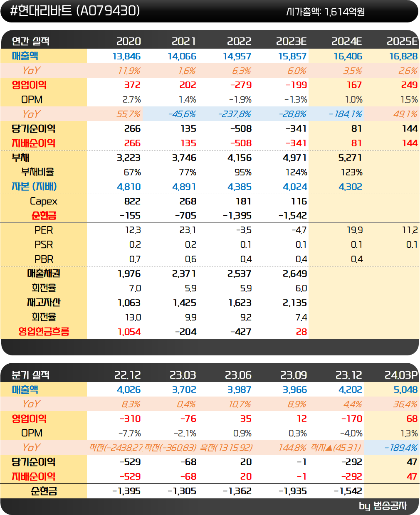
Task: Select the PER value 12.3
Action: coord(133,230)
